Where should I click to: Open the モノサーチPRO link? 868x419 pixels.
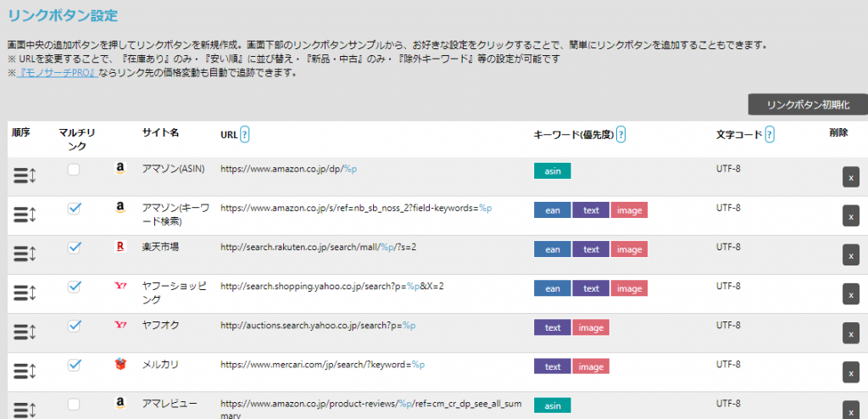click(54, 73)
